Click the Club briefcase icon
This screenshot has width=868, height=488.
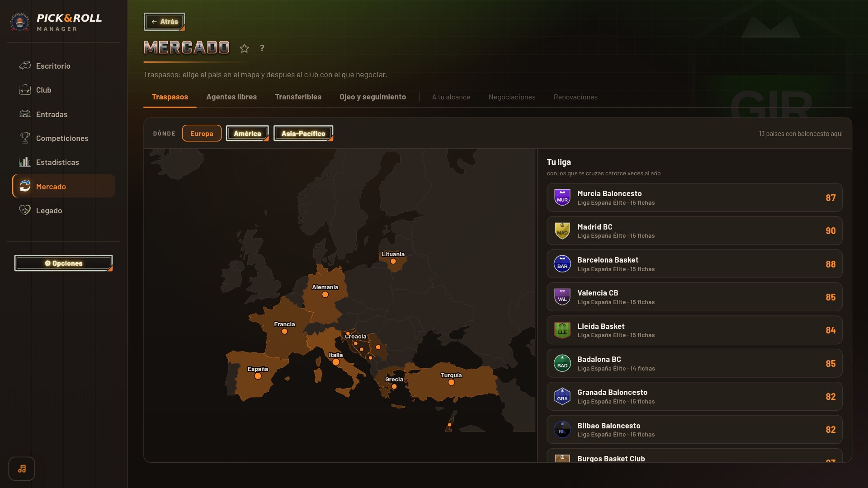(25, 90)
